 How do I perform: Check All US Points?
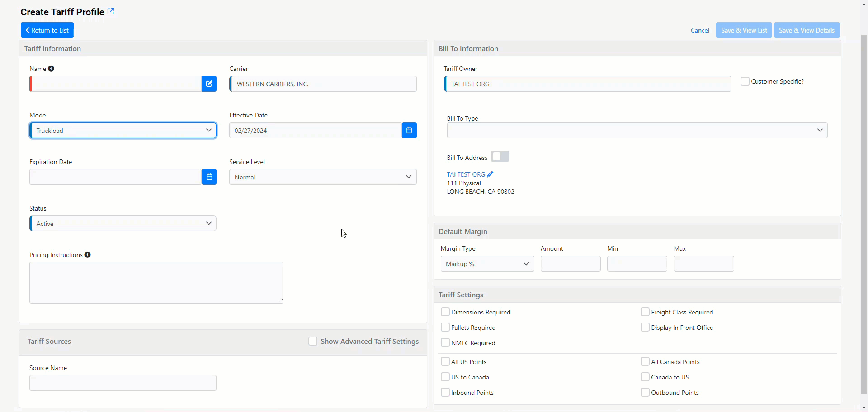pyautogui.click(x=445, y=361)
